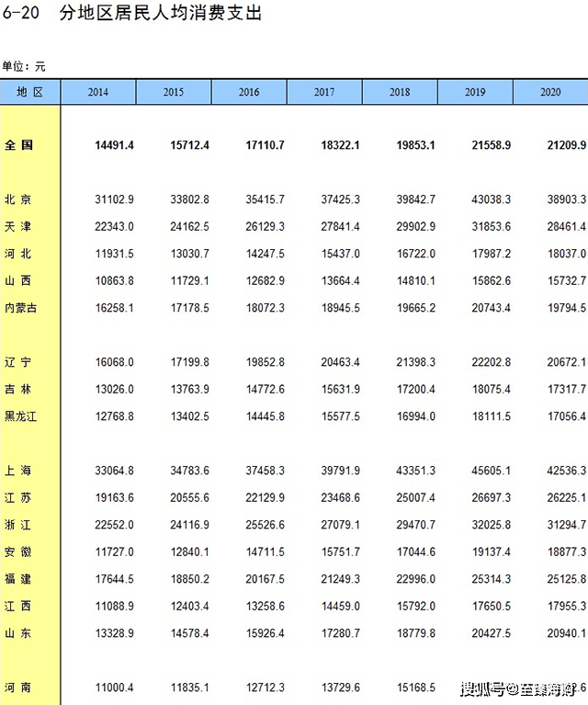The width and height of the screenshot is (588, 705).
Task: Select Shanghai 2018 value 43351.3
Action: click(416, 471)
